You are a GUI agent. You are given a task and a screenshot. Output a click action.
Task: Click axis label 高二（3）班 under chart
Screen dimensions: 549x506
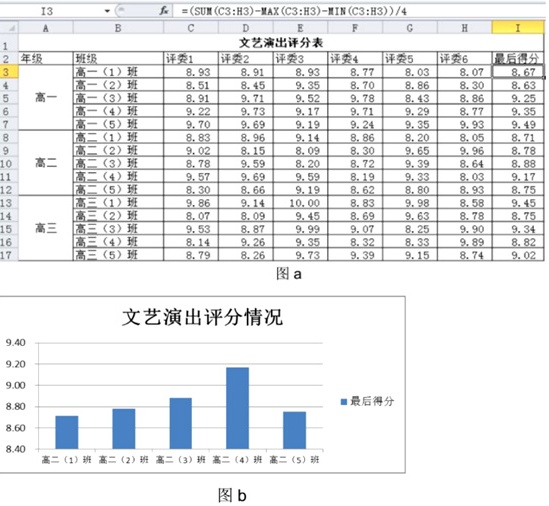point(181,460)
